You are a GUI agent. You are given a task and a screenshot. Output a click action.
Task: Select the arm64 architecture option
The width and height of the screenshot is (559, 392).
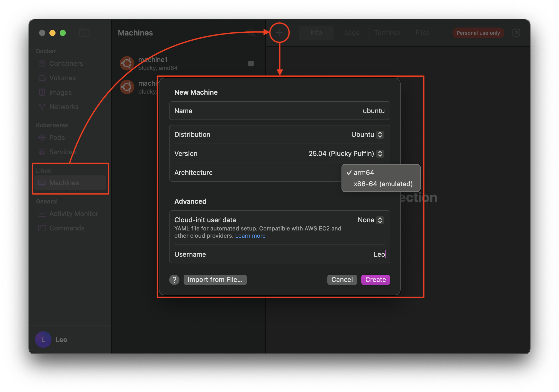(364, 173)
